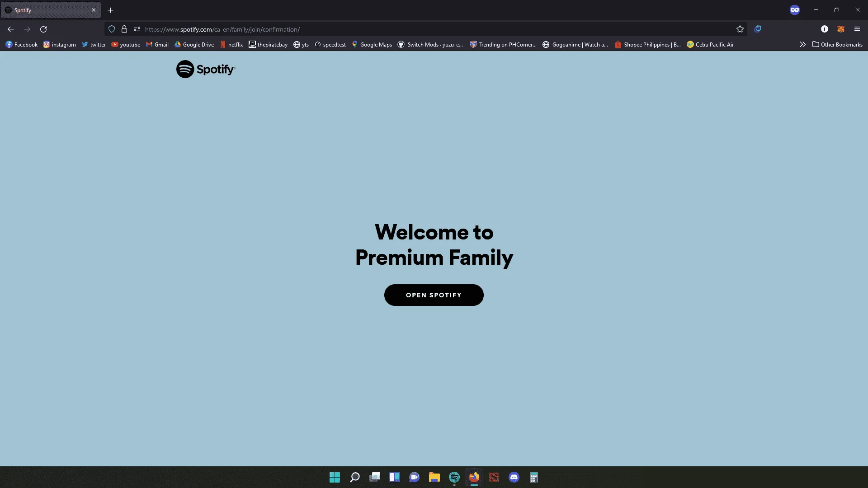Viewport: 868px width, 488px height.
Task: Reload the page with the refresh icon
Action: coord(43,29)
